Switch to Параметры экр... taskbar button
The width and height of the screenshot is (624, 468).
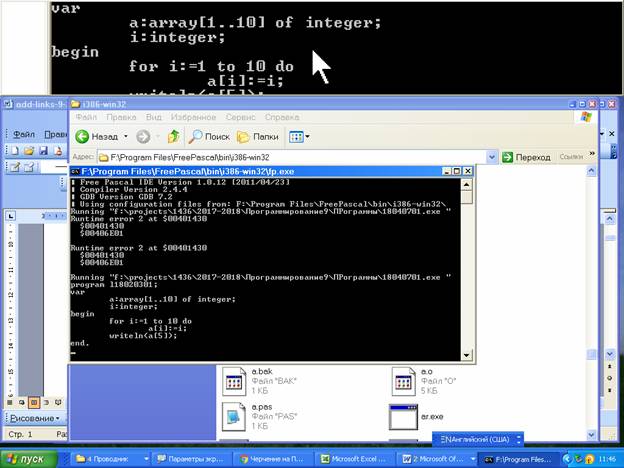click(x=191, y=459)
